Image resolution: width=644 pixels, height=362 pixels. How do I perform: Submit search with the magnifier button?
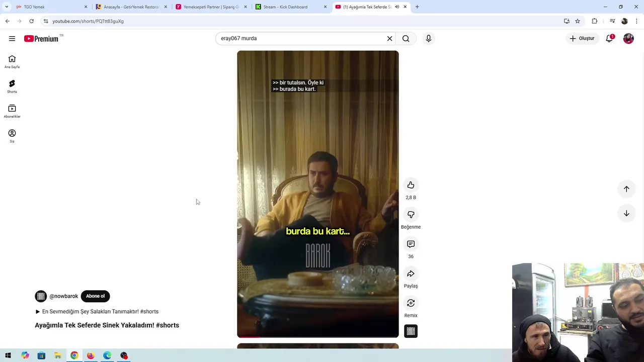tap(406, 39)
